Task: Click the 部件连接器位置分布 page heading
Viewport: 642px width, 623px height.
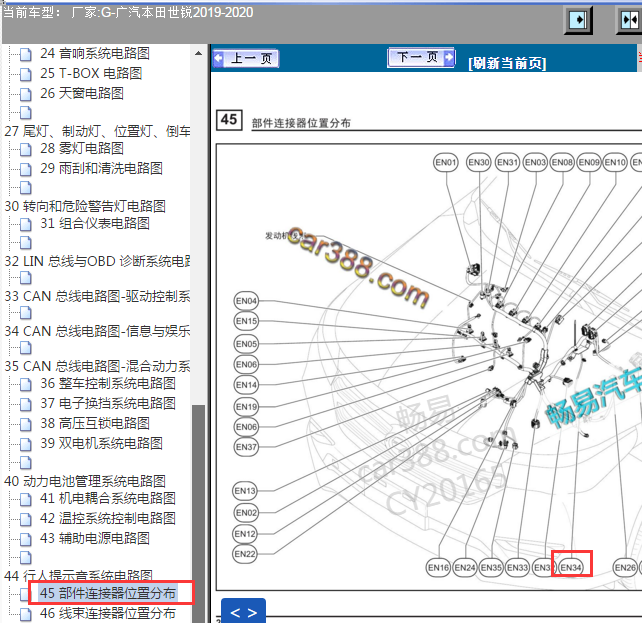Action: pyautogui.click(x=301, y=123)
